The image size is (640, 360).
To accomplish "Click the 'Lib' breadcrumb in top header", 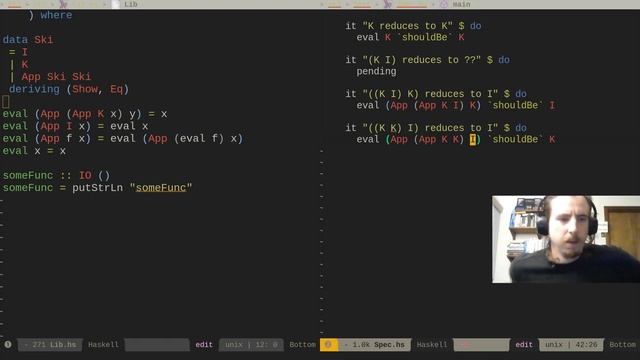I will click(x=131, y=4).
